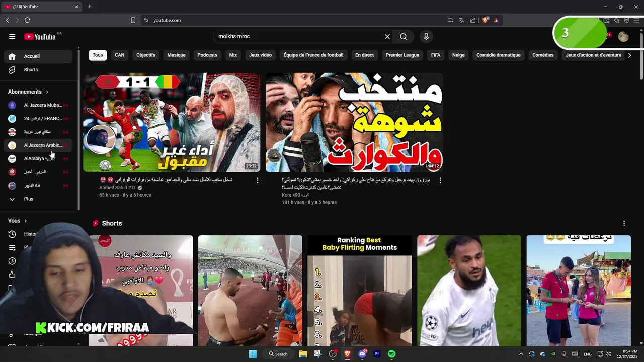Open the Kora x90 channel link

click(296, 195)
